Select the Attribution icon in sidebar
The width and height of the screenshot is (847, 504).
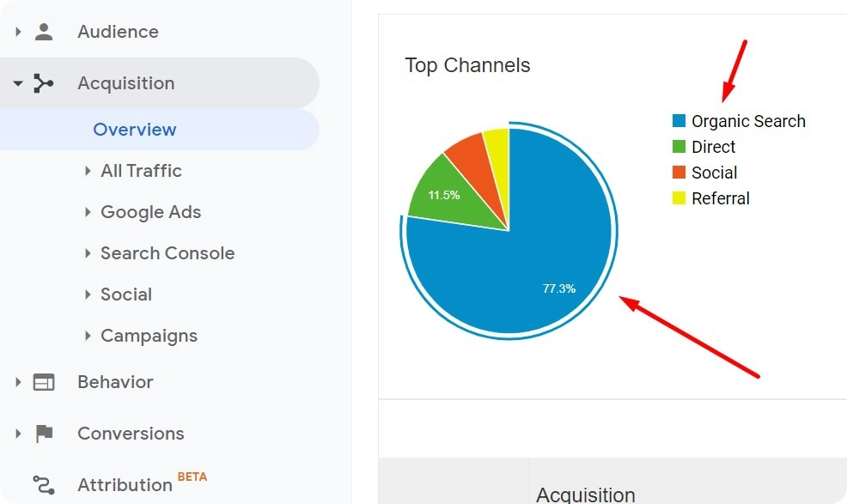point(44,484)
